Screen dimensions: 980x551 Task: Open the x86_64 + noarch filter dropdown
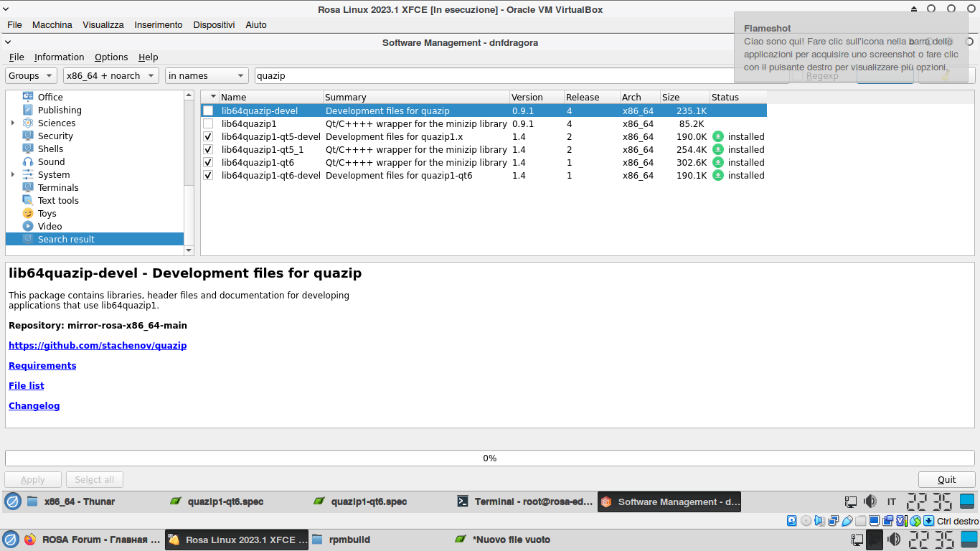(111, 75)
